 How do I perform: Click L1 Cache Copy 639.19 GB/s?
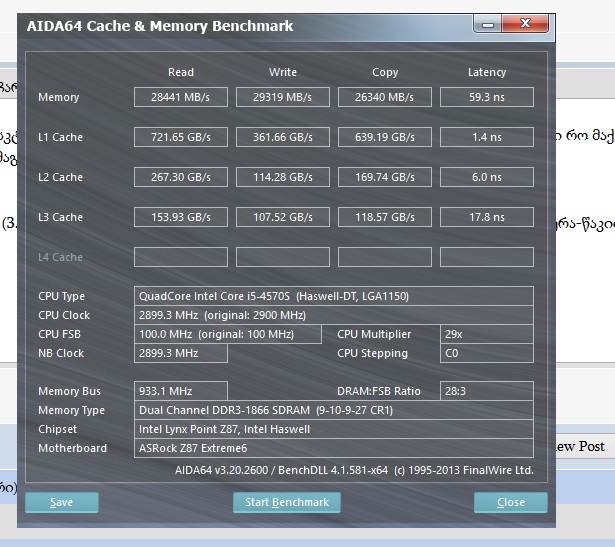tap(385, 137)
